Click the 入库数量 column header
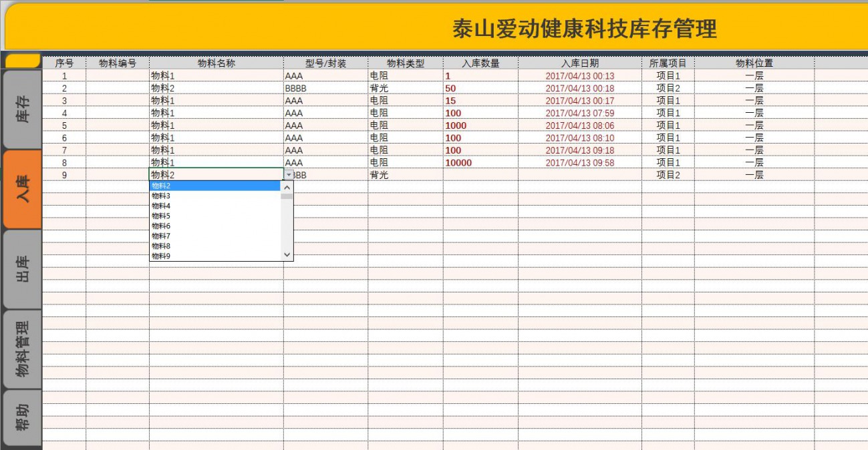This screenshot has height=450, width=868. (480, 63)
